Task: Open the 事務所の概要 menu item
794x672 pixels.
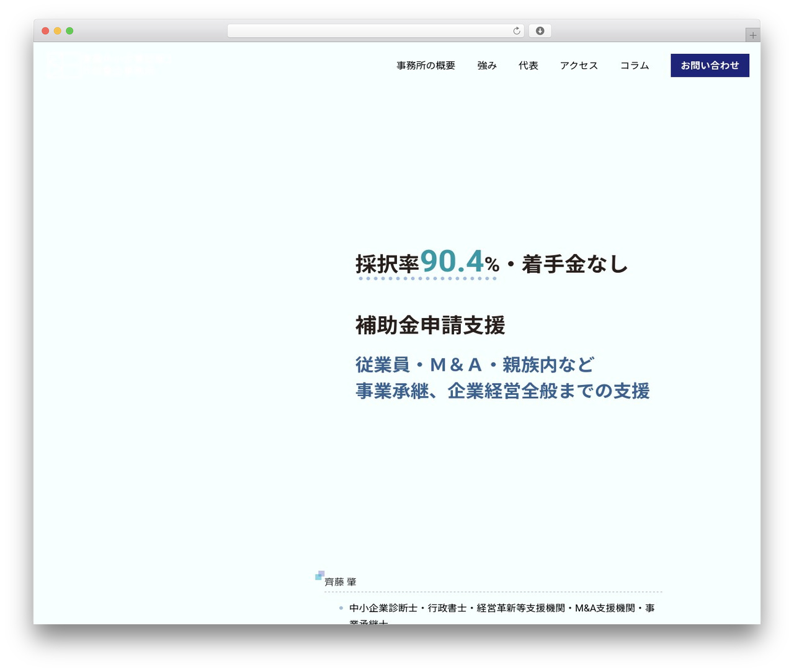Action: [x=426, y=66]
